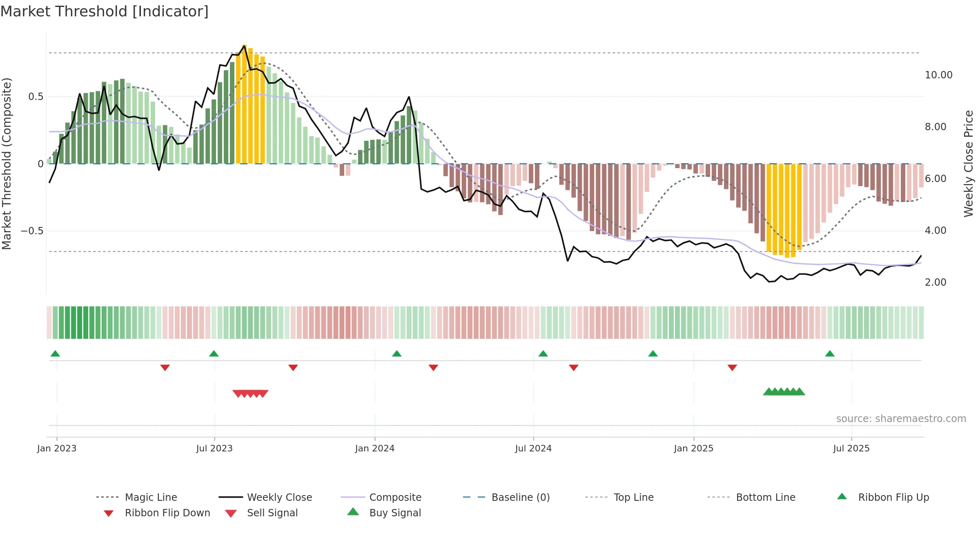Click the ribbon flip down marker before Jul 2023
This screenshot has height=551, width=980.
[165, 368]
